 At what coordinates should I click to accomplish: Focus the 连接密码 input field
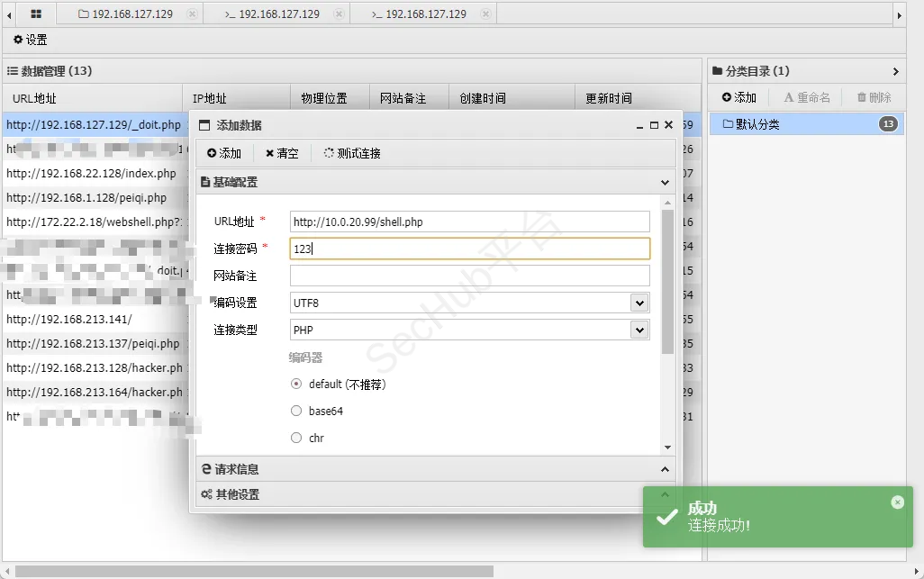(470, 249)
